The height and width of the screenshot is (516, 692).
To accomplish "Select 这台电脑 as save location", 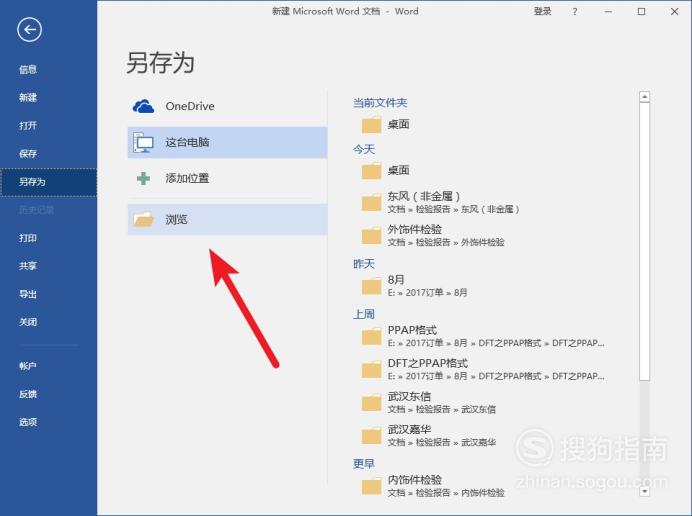I will tap(227, 142).
